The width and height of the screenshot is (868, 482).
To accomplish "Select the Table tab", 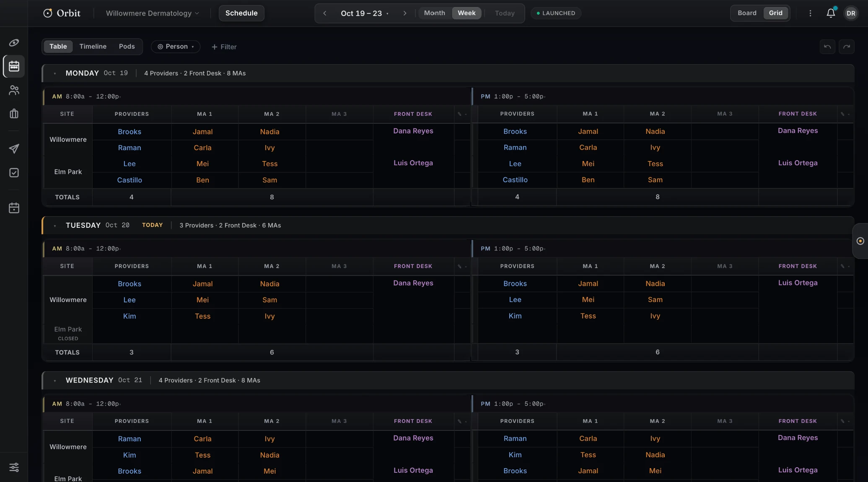I will 58,47.
